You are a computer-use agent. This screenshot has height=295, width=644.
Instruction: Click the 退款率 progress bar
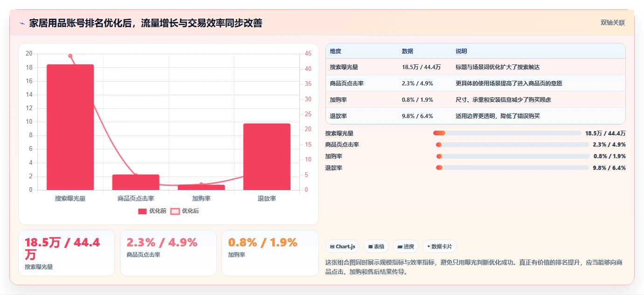click(512, 168)
